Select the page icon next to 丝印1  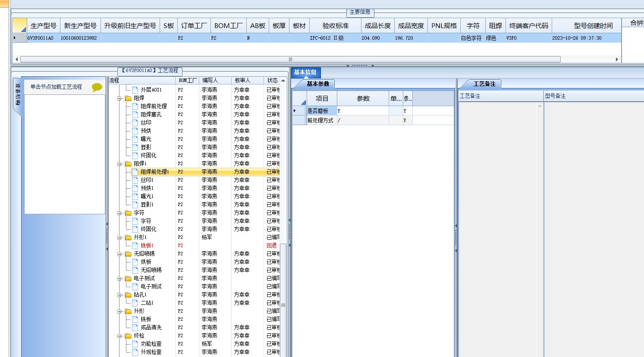click(x=135, y=180)
